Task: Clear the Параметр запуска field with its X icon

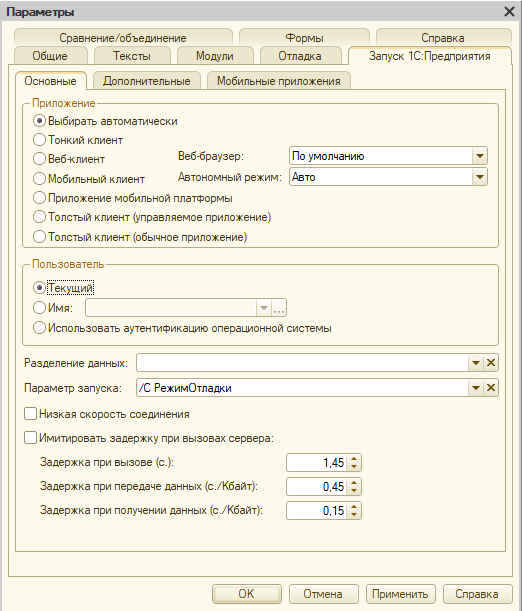Action: (x=491, y=388)
